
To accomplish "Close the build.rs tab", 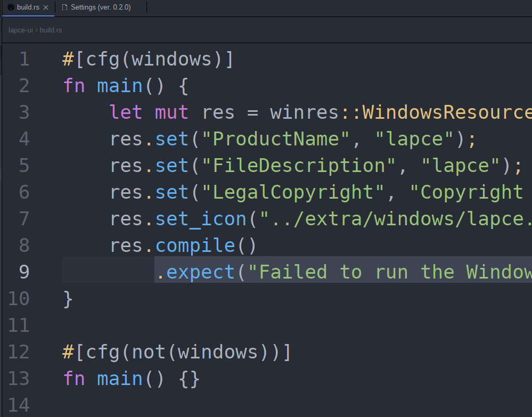I will pos(45,7).
